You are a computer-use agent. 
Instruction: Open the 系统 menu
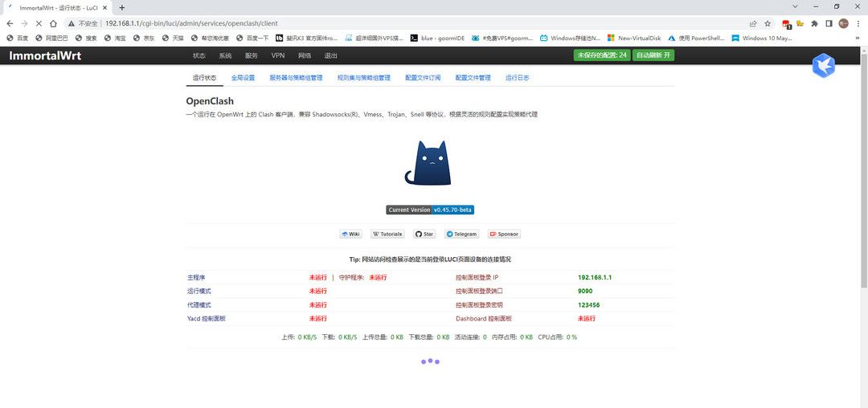225,55
